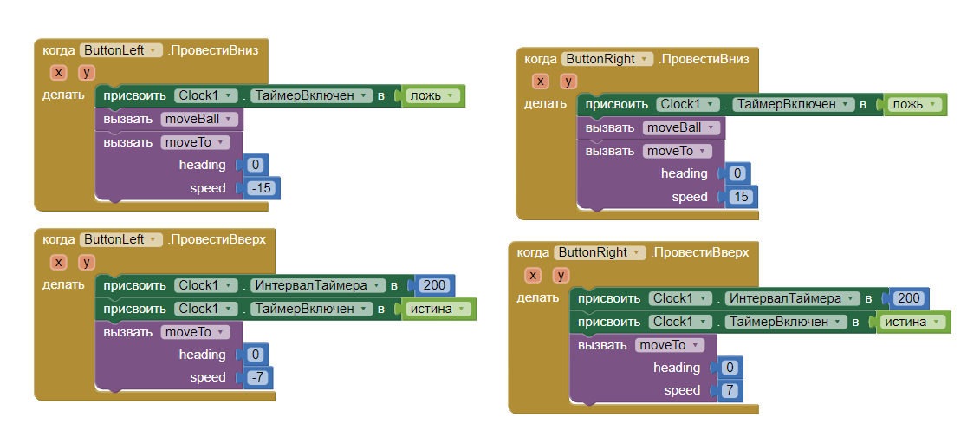Click the 200 interval value in ButtonRight block
Viewport: 980px width, 437px height.
click(x=909, y=298)
